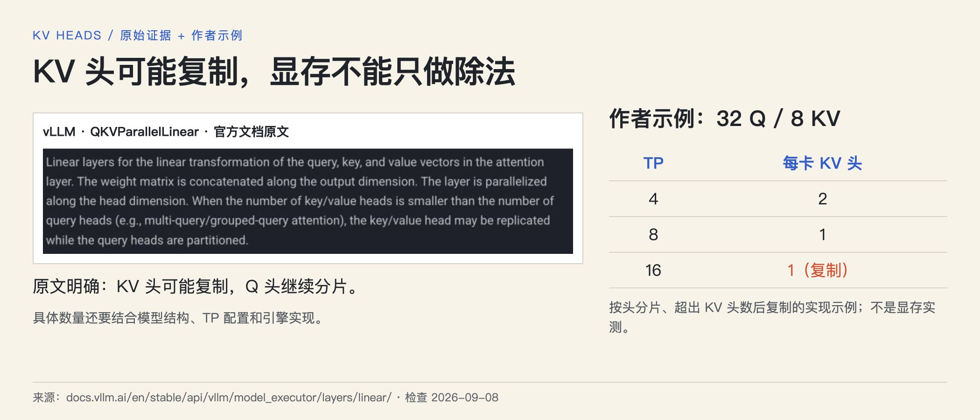980x420 pixels.
Task: Click the KV heads cell '1' in the TP 8 row
Action: [822, 234]
